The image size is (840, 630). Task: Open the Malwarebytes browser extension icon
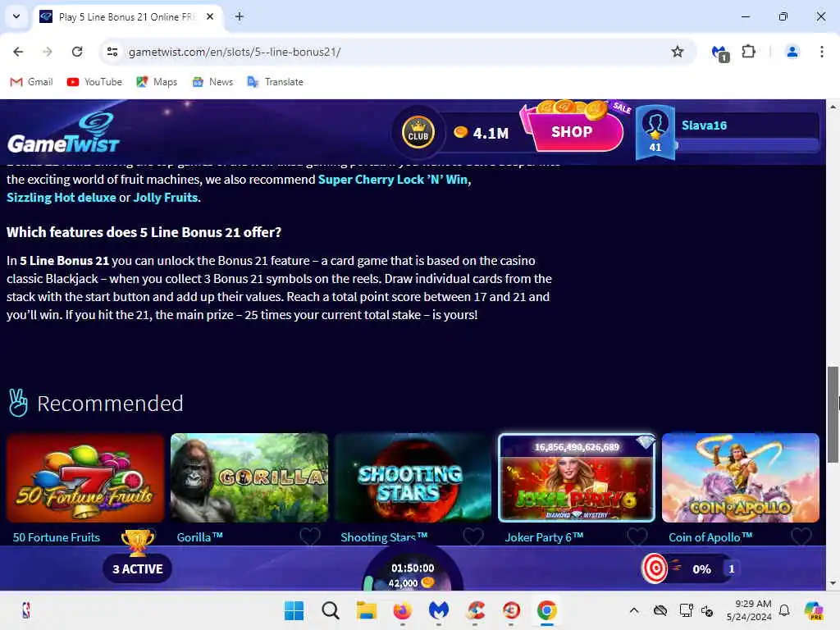719,52
